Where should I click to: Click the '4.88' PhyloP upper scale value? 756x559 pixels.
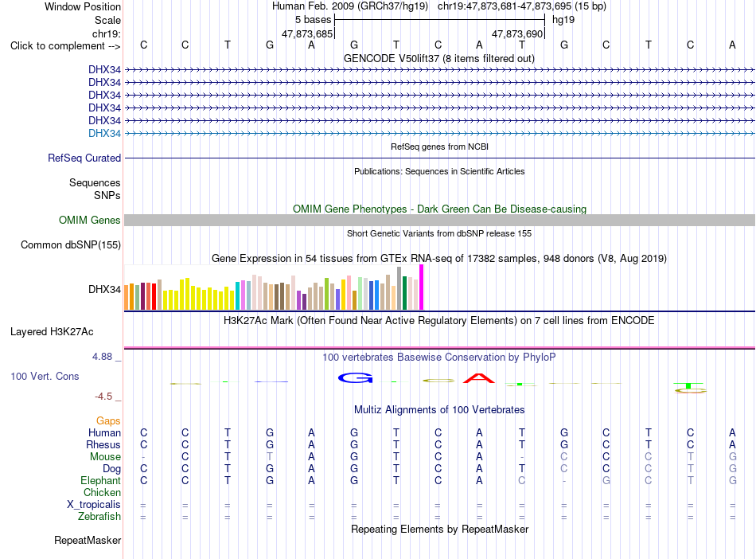pos(102,357)
